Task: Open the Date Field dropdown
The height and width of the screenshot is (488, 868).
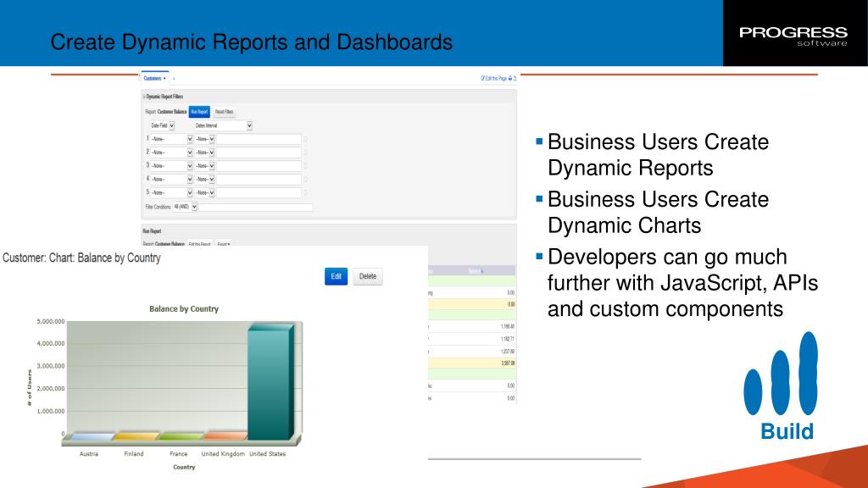Action: (162, 125)
